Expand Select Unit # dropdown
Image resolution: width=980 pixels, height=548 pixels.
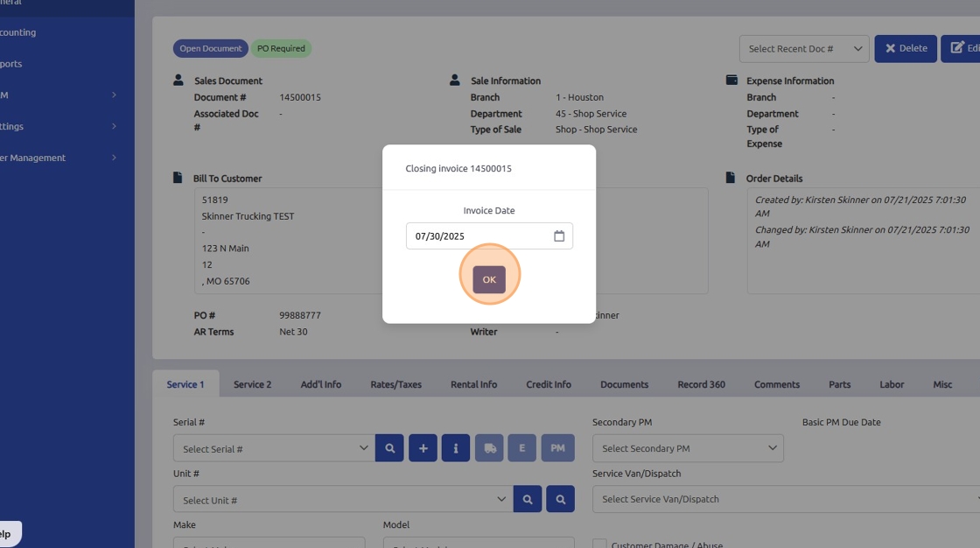[x=341, y=499]
